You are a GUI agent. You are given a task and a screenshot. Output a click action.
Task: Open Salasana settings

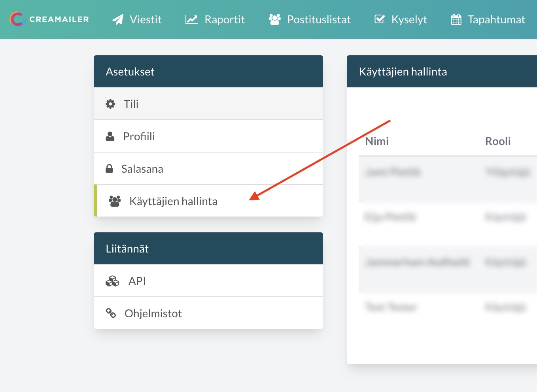click(x=208, y=169)
